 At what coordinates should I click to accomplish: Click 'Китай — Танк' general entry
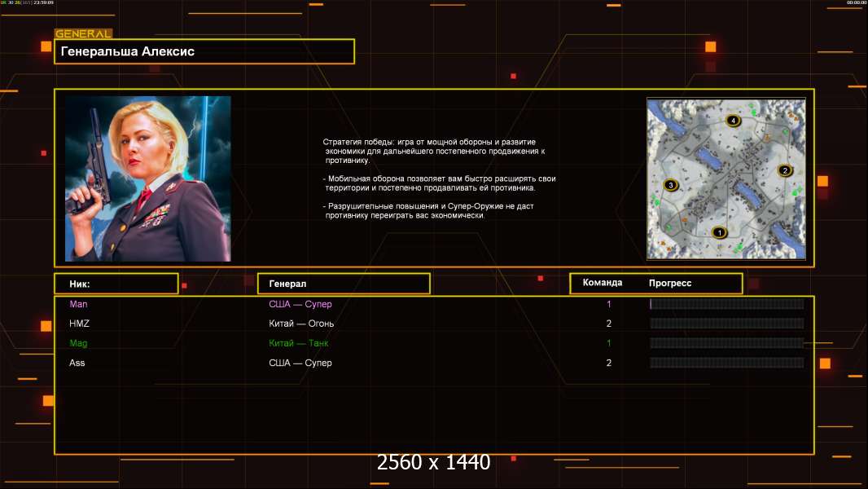[298, 343]
